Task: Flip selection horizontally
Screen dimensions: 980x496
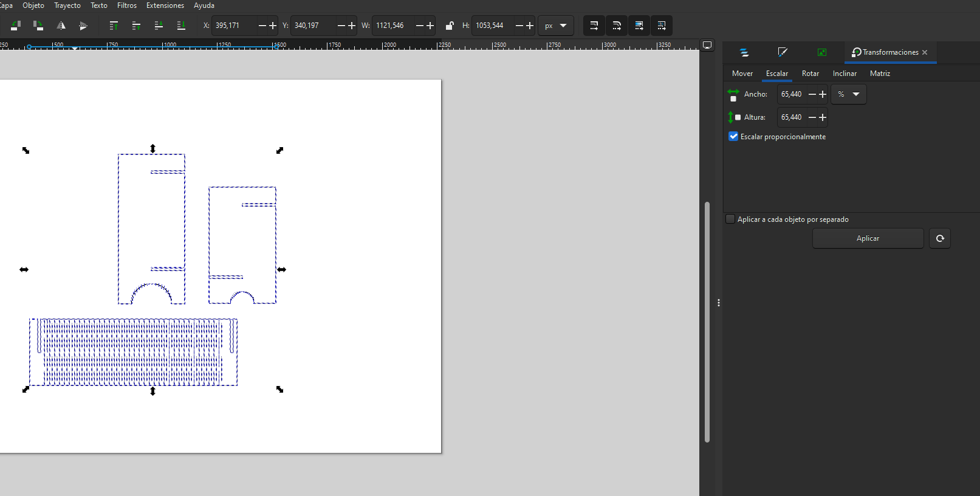Action: [61, 26]
